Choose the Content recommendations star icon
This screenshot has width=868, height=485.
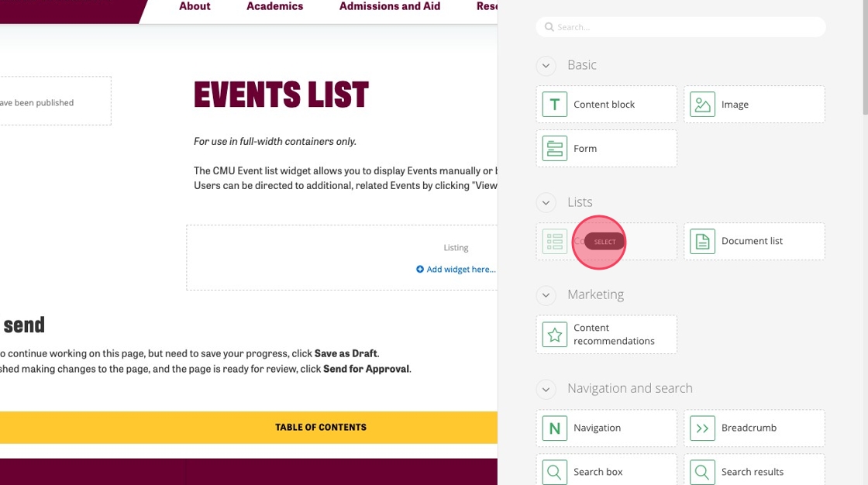pyautogui.click(x=555, y=335)
